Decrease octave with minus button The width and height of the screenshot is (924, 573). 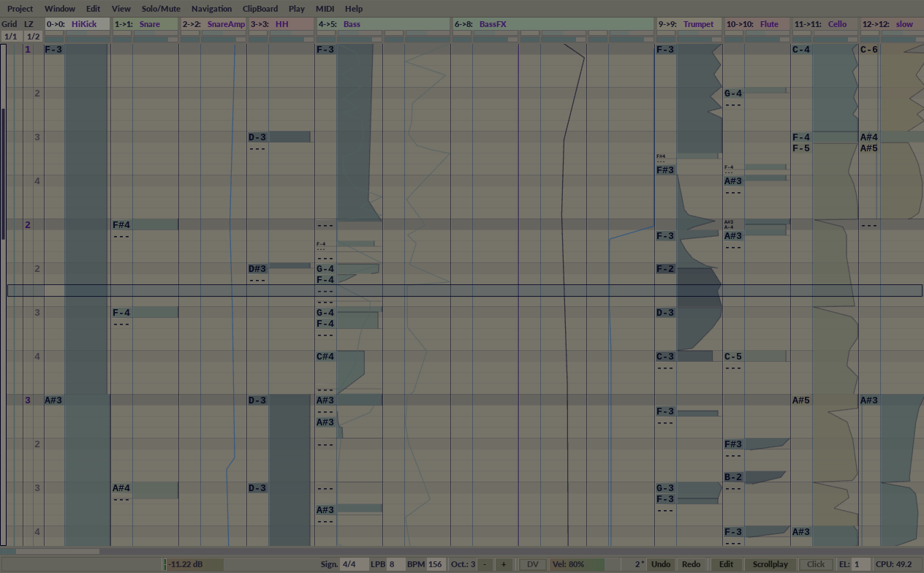coord(485,564)
